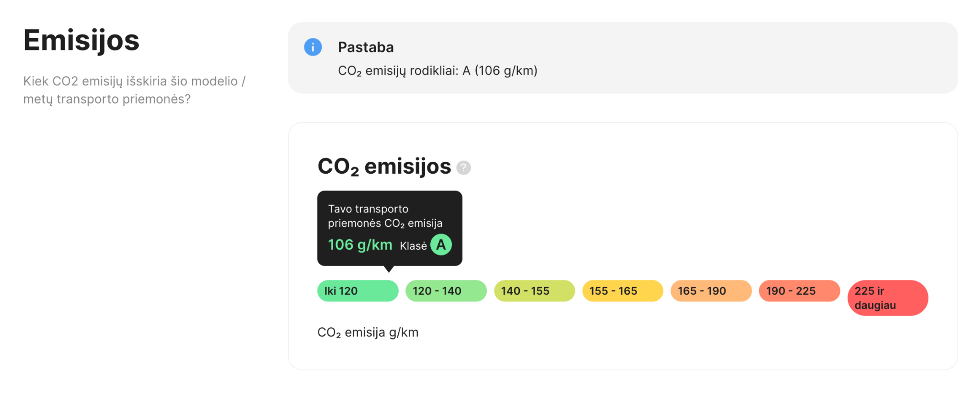Click the 106 g/km value text
The height and width of the screenshot is (394, 980).
point(360,245)
